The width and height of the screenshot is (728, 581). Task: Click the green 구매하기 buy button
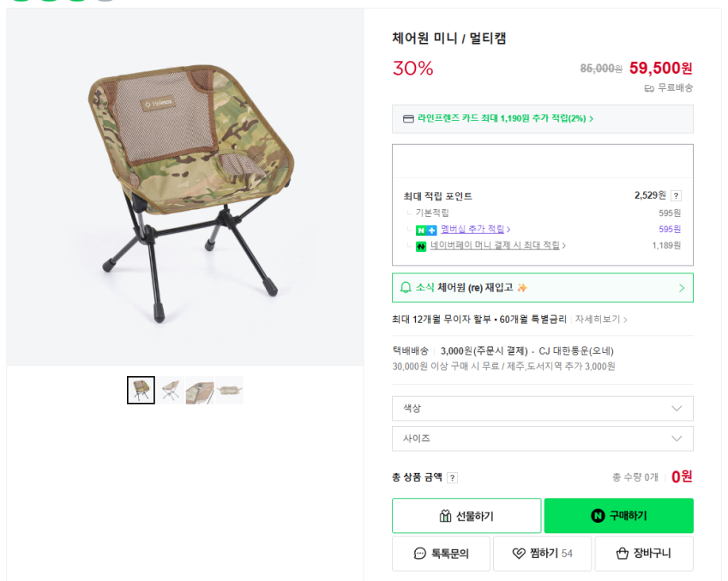point(618,516)
